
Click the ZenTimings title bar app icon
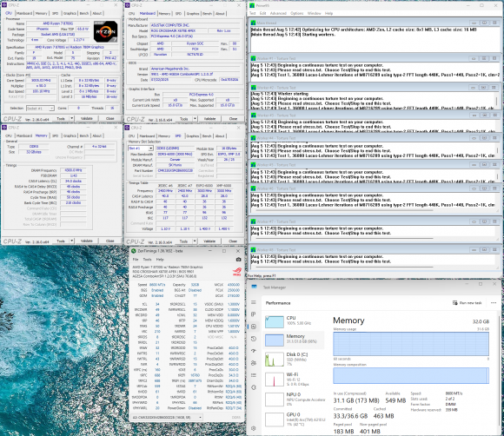tap(134, 251)
